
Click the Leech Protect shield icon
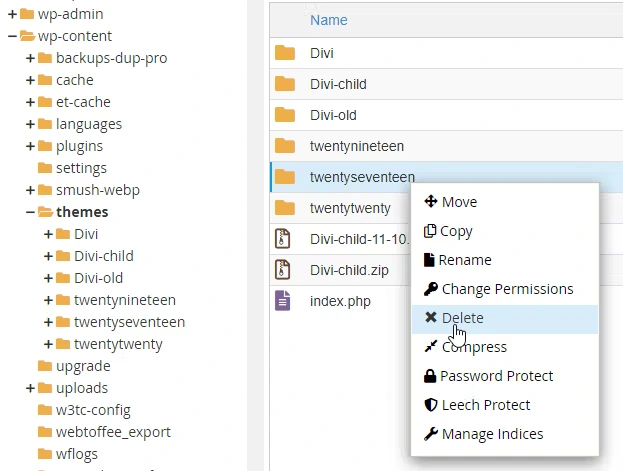[x=431, y=405]
